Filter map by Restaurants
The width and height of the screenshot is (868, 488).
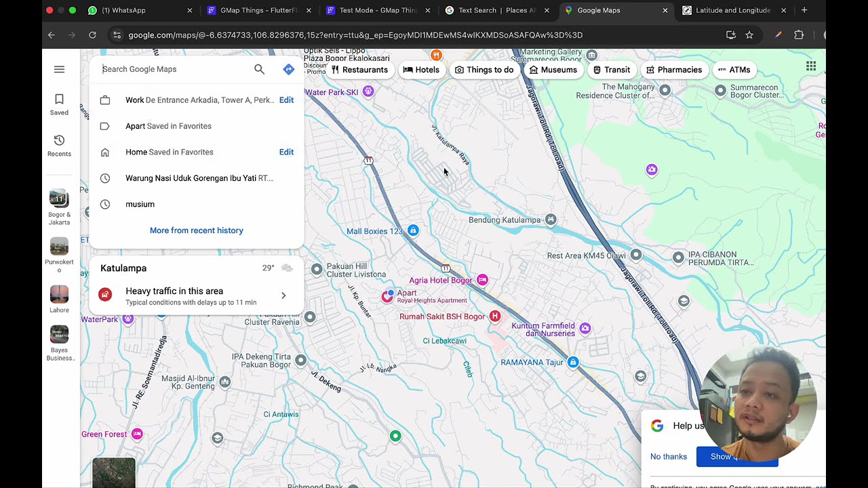click(x=359, y=70)
